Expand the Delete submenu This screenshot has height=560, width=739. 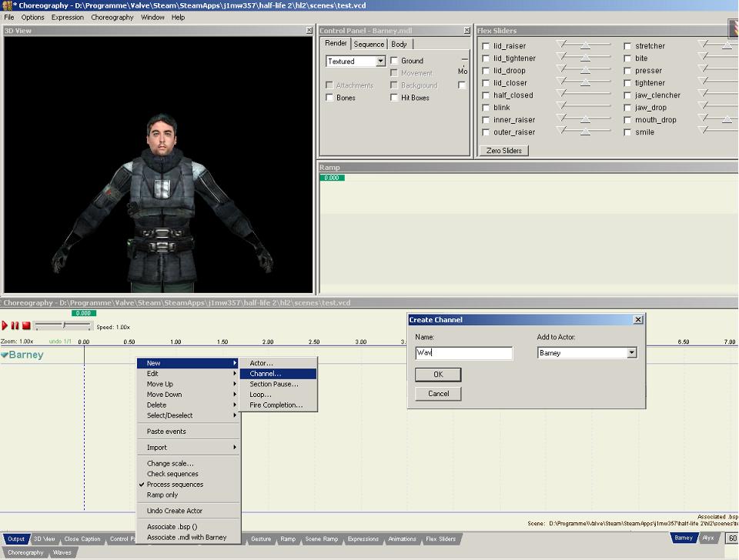(188, 405)
